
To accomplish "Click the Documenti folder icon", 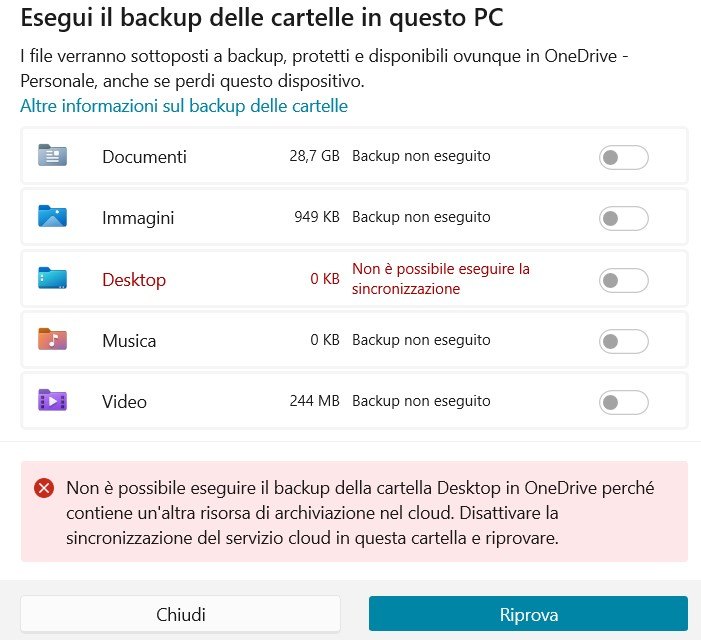I will coord(52,156).
